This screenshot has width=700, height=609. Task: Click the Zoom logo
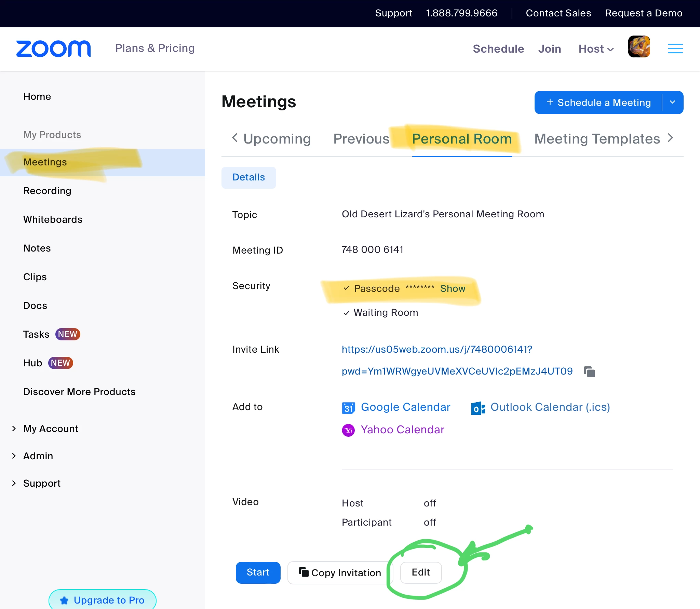(x=54, y=49)
